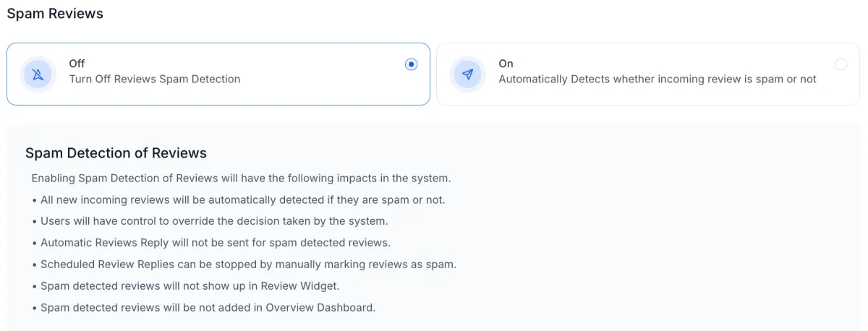The width and height of the screenshot is (868, 331).
Task: Click the 'Scheduled Review Replies' bullet
Action: pyautogui.click(x=244, y=265)
